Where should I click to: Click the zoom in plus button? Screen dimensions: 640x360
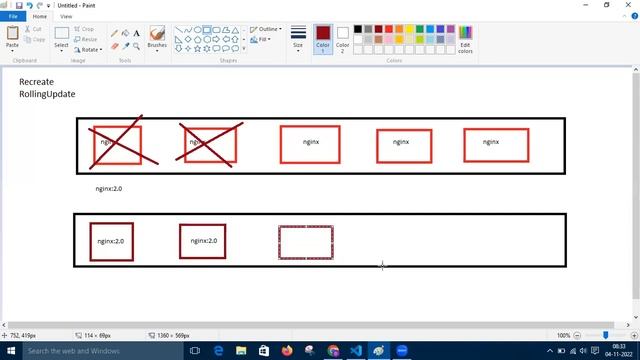point(634,335)
